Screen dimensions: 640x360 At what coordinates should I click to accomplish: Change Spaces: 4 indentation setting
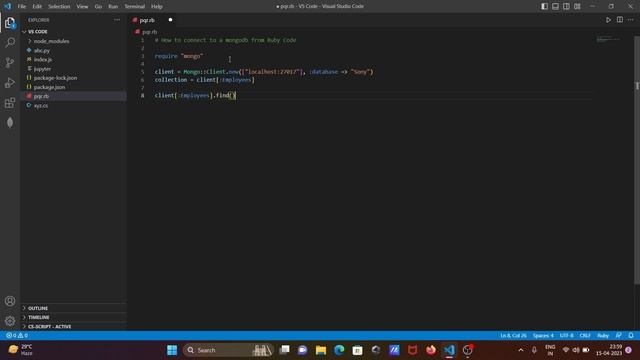point(543,336)
